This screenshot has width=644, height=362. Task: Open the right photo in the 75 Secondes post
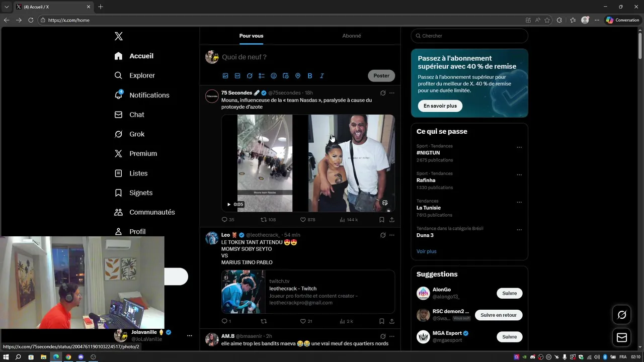pos(352,163)
